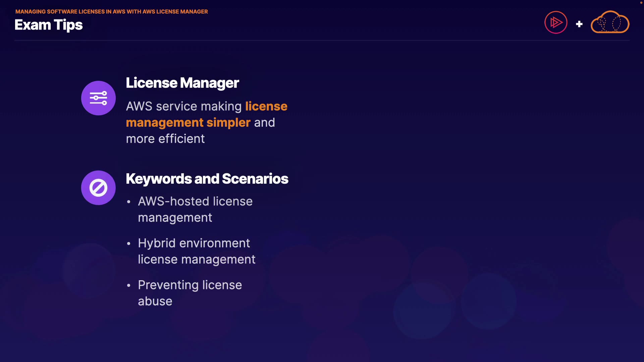Click the purple sliders settings icon
Viewport: 644px width, 362px height.
point(98,98)
